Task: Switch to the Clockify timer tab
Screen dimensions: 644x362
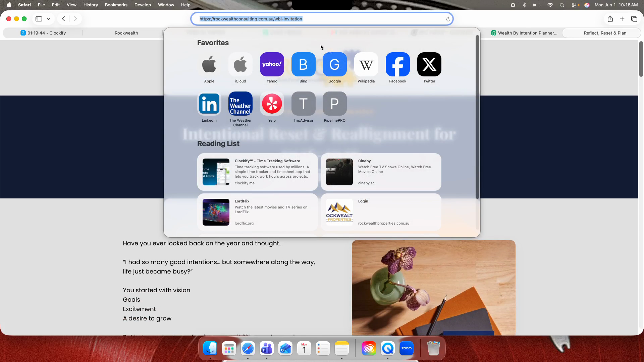Action: pos(43,33)
